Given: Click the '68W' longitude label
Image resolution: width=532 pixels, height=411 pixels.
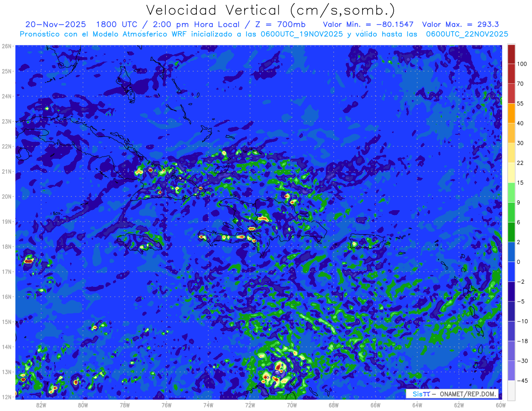Looking at the screenshot, I should 333,405.
